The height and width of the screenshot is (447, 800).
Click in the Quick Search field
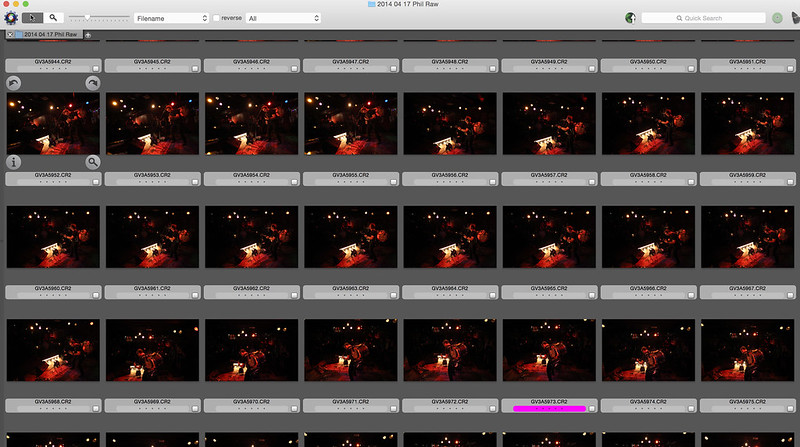703,18
